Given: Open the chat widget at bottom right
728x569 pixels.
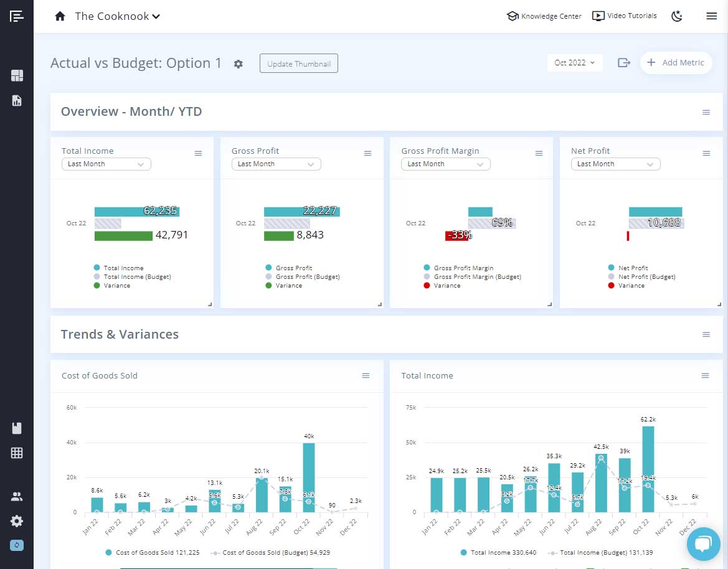Looking at the screenshot, I should [x=703, y=543].
